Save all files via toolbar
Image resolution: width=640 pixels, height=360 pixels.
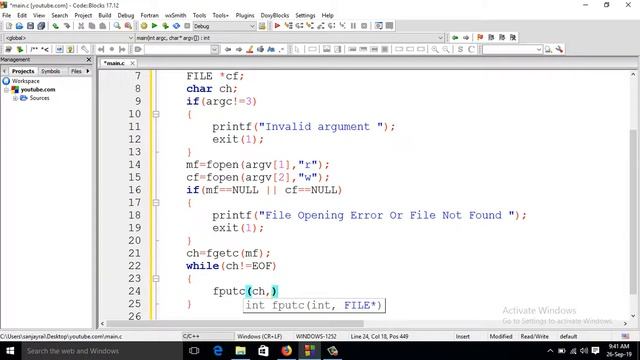[x=41, y=26]
